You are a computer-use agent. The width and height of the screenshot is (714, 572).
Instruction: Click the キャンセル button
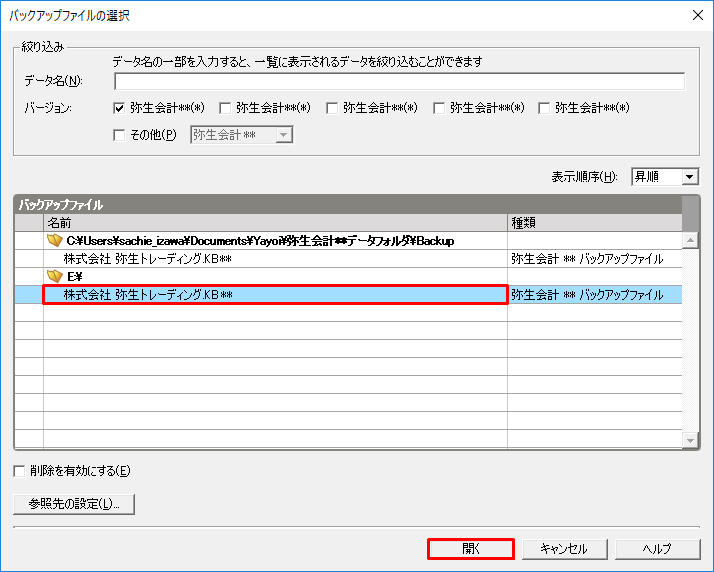click(564, 549)
